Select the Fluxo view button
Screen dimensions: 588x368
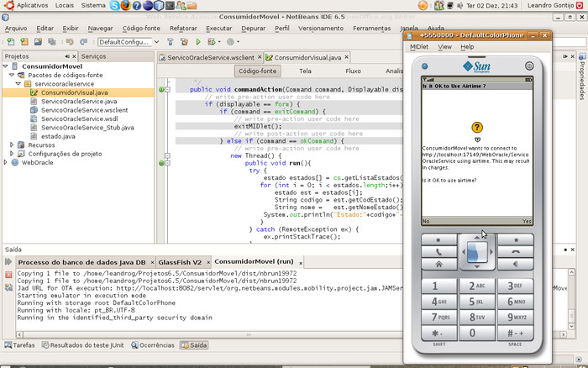pos(354,71)
